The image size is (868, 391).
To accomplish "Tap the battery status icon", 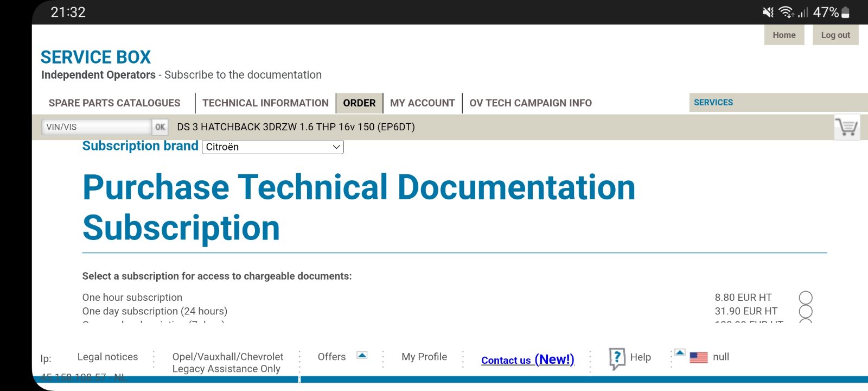I will pos(845,12).
